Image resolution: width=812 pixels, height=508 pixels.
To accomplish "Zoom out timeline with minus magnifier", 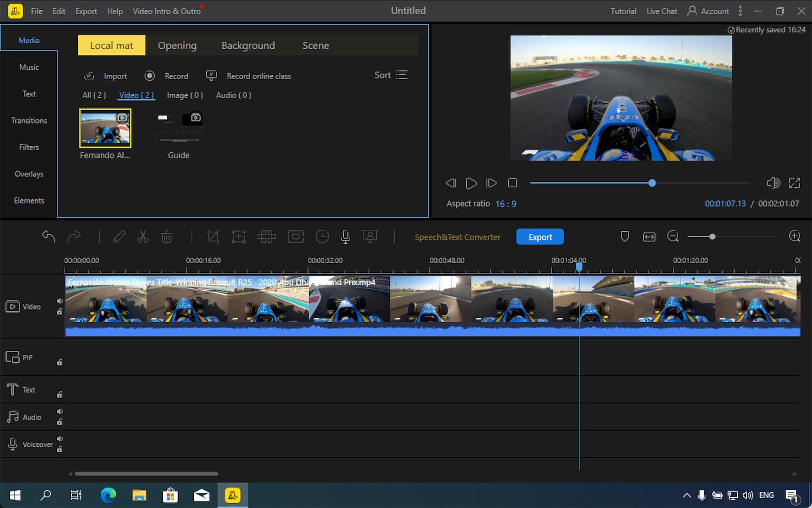I will point(673,236).
